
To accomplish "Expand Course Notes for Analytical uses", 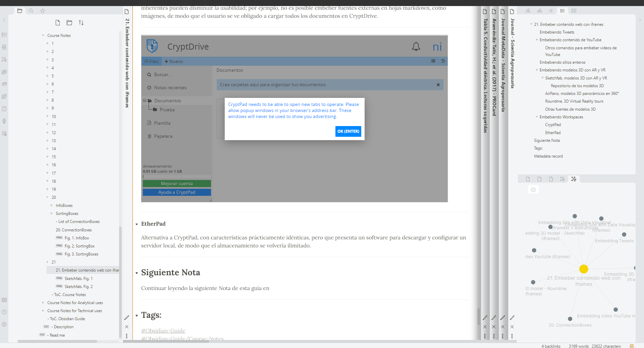I will tap(43, 302).
